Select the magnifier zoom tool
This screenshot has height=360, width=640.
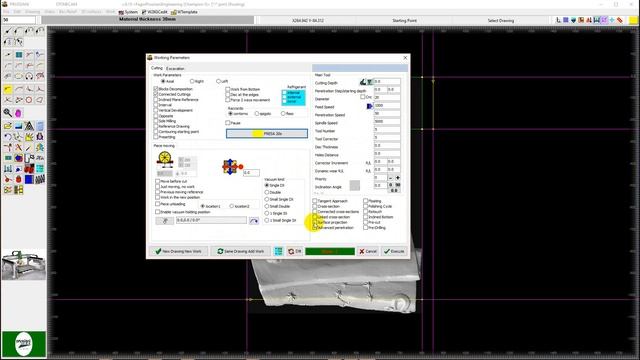(8, 113)
